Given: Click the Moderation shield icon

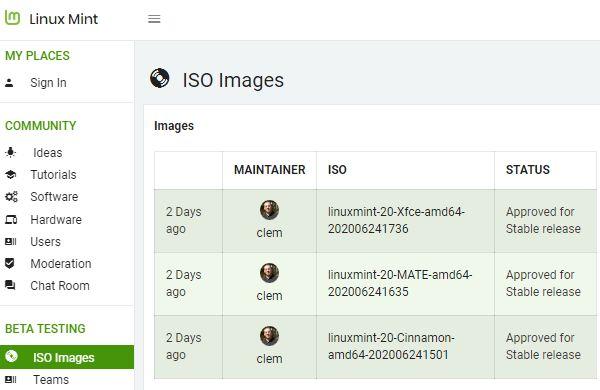Looking at the screenshot, I should coord(10,263).
